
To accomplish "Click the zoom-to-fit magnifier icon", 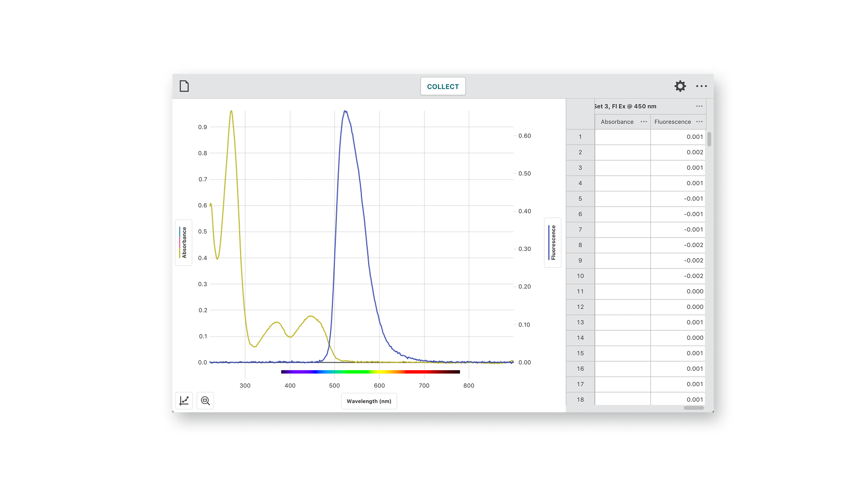I will (205, 400).
